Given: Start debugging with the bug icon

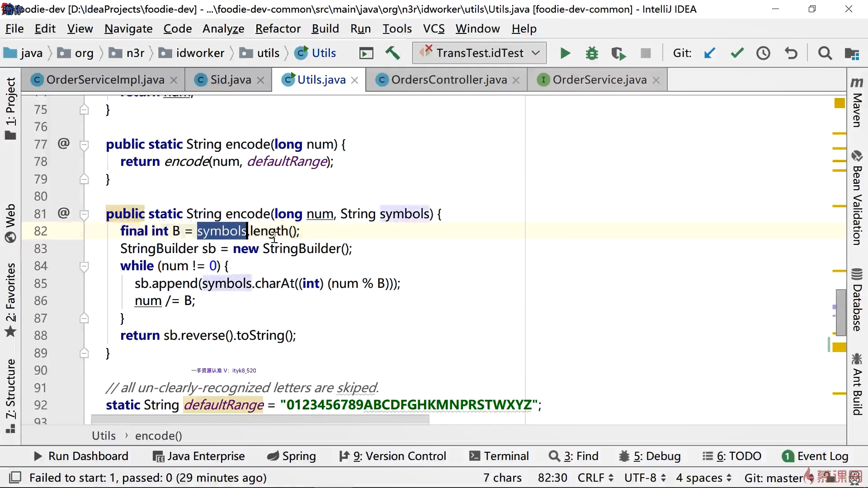Looking at the screenshot, I should [x=591, y=53].
